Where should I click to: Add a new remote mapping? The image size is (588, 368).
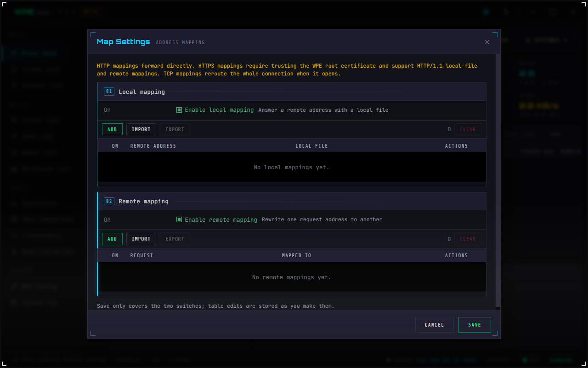[x=112, y=239]
